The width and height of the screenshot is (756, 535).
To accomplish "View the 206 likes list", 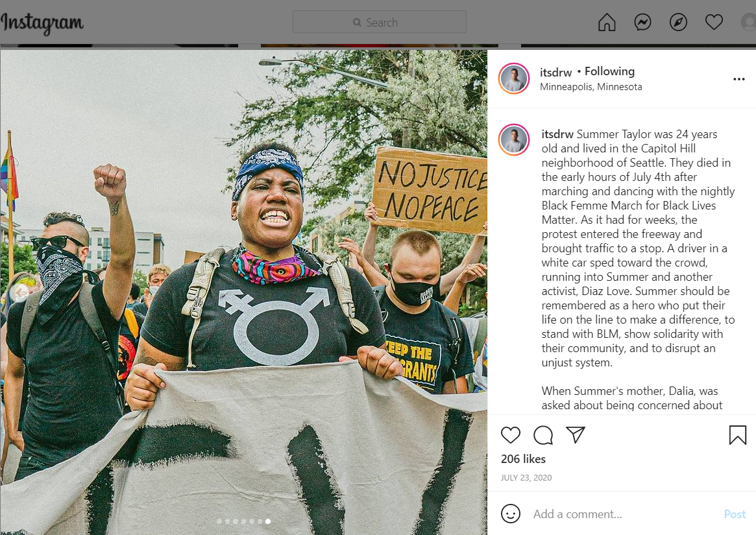I will click(x=523, y=459).
